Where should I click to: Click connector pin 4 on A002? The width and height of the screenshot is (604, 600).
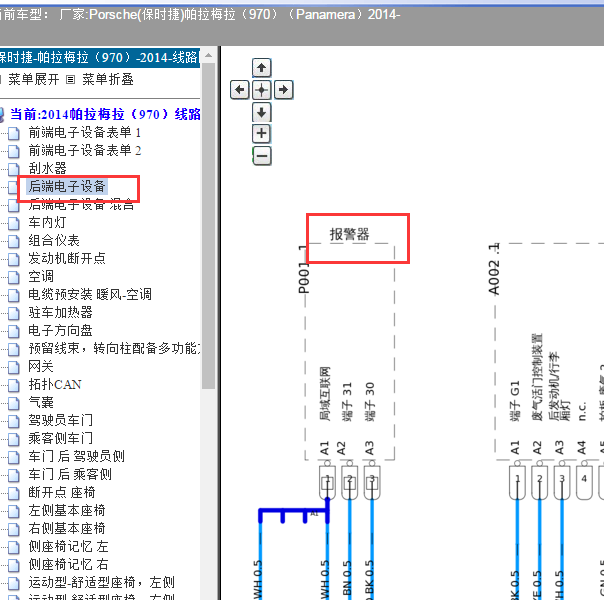tap(584, 482)
